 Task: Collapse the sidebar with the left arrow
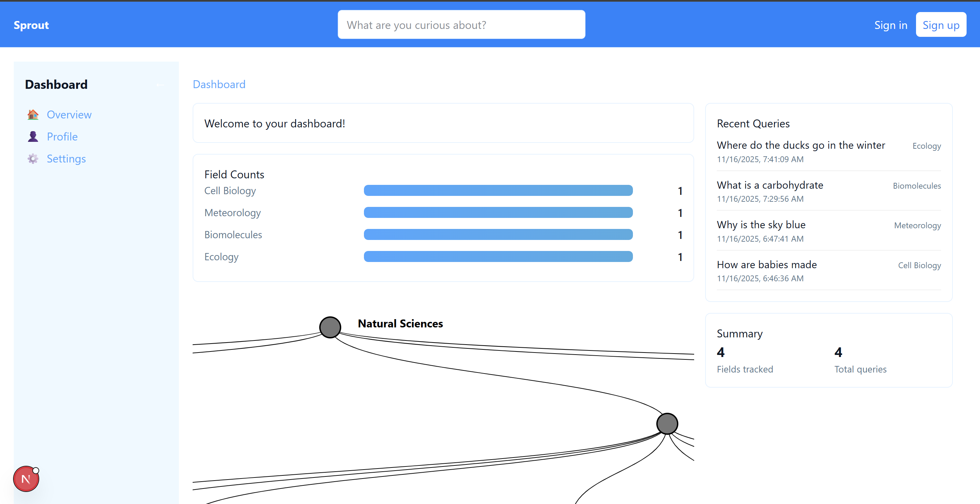(160, 85)
